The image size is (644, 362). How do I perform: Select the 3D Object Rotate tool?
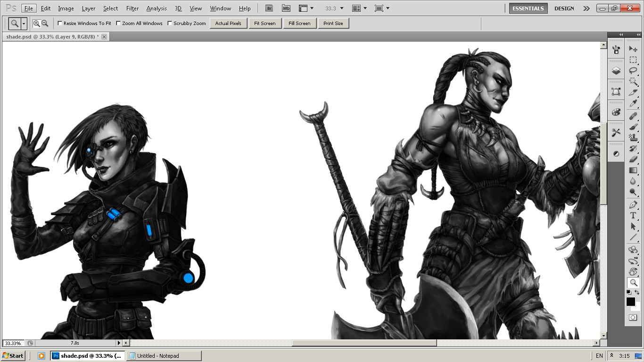633,249
